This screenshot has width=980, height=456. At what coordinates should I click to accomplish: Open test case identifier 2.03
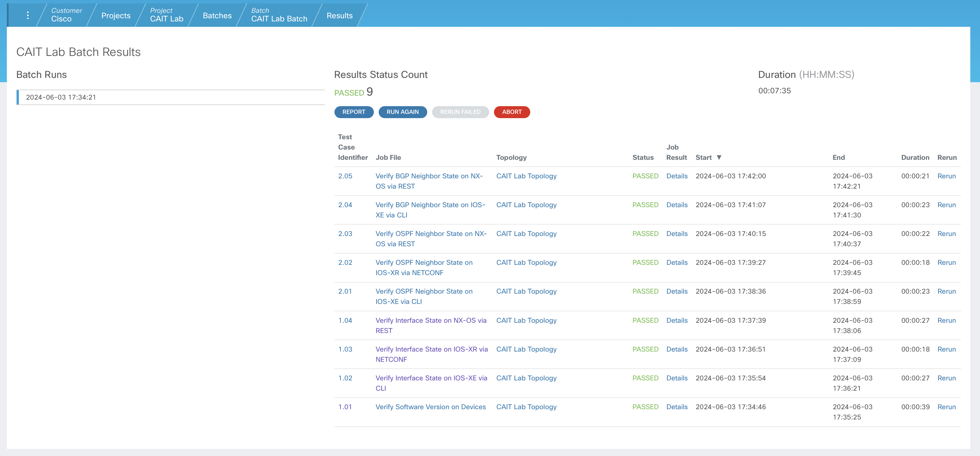345,234
